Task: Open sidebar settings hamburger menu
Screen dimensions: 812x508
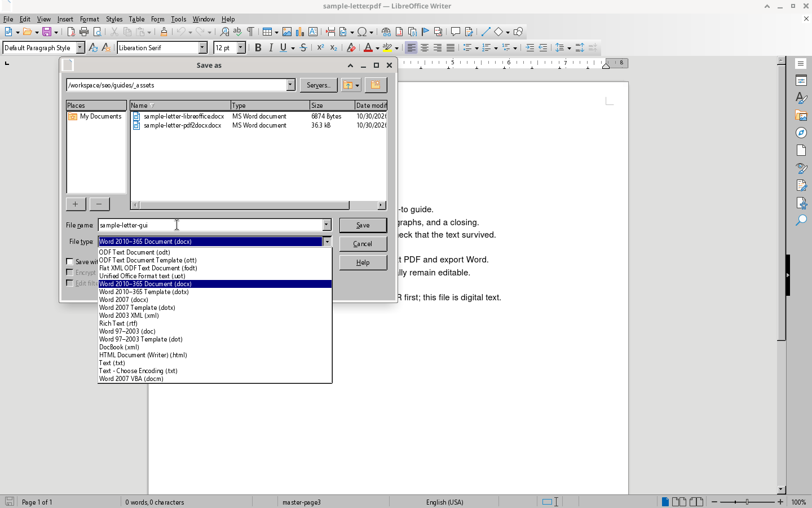Action: click(x=801, y=63)
